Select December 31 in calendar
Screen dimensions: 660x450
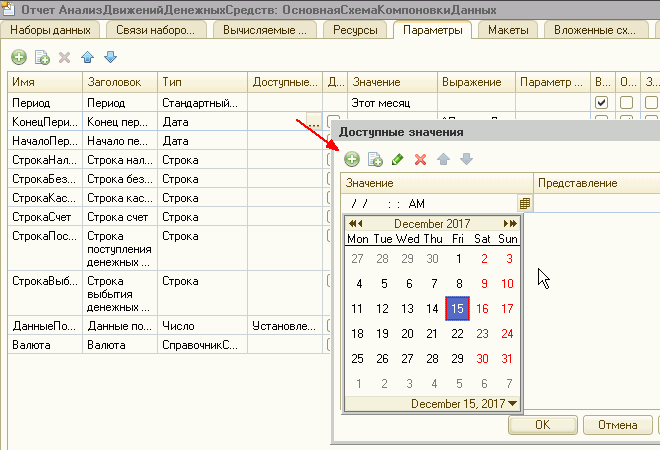pos(507,359)
